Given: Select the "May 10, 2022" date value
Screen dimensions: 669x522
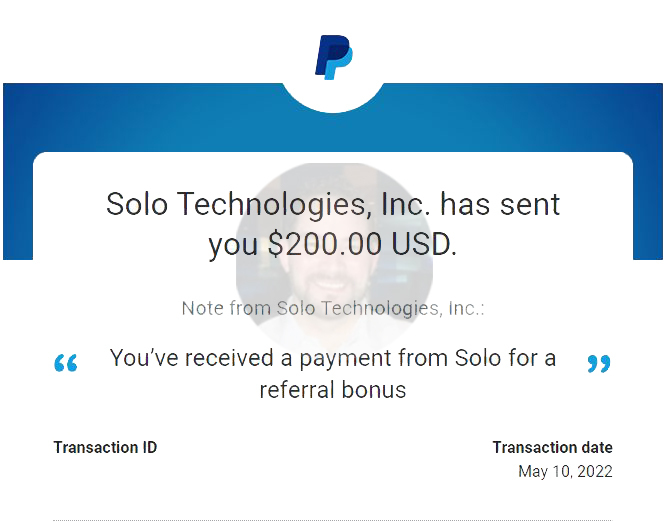Looking at the screenshot, I should click(x=565, y=472).
